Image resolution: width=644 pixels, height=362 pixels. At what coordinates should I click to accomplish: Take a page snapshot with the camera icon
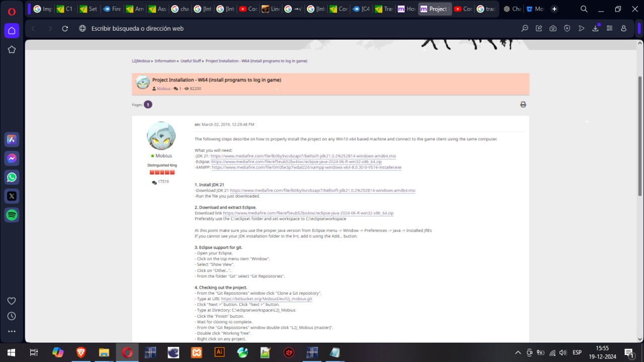click(553, 29)
